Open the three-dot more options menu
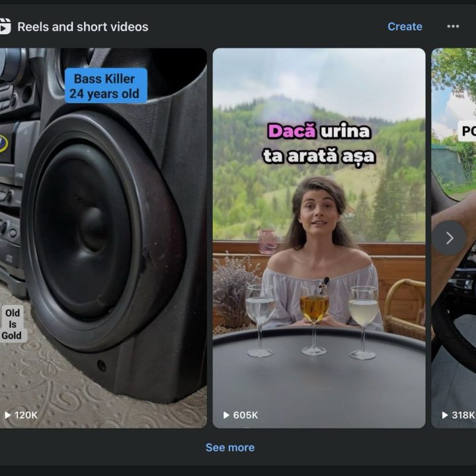The width and height of the screenshot is (476, 476). pyautogui.click(x=453, y=26)
